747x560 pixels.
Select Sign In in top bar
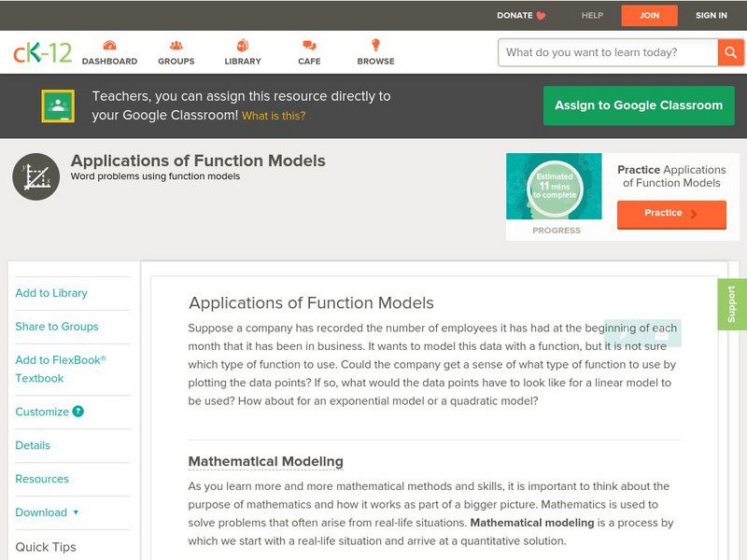point(712,16)
